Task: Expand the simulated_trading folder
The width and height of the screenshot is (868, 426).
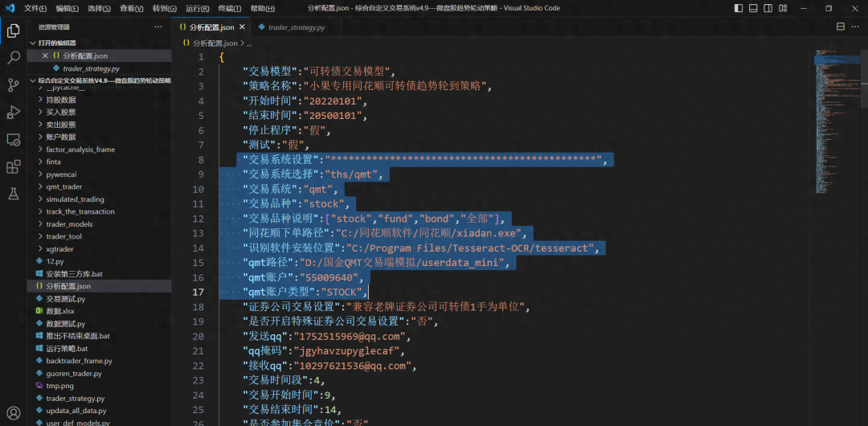Action: pyautogui.click(x=100, y=199)
